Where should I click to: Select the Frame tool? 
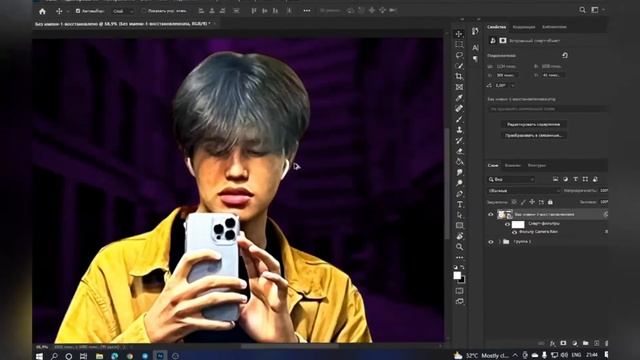tap(459, 87)
